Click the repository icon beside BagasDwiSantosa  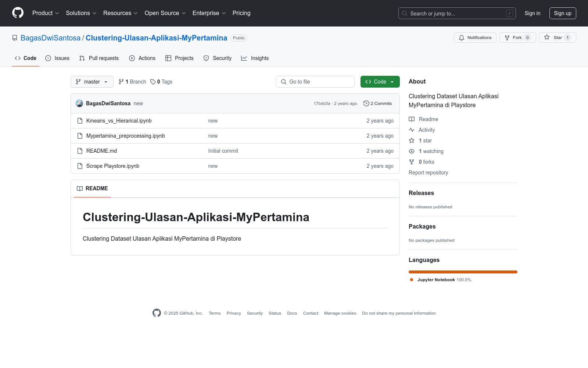click(x=15, y=38)
